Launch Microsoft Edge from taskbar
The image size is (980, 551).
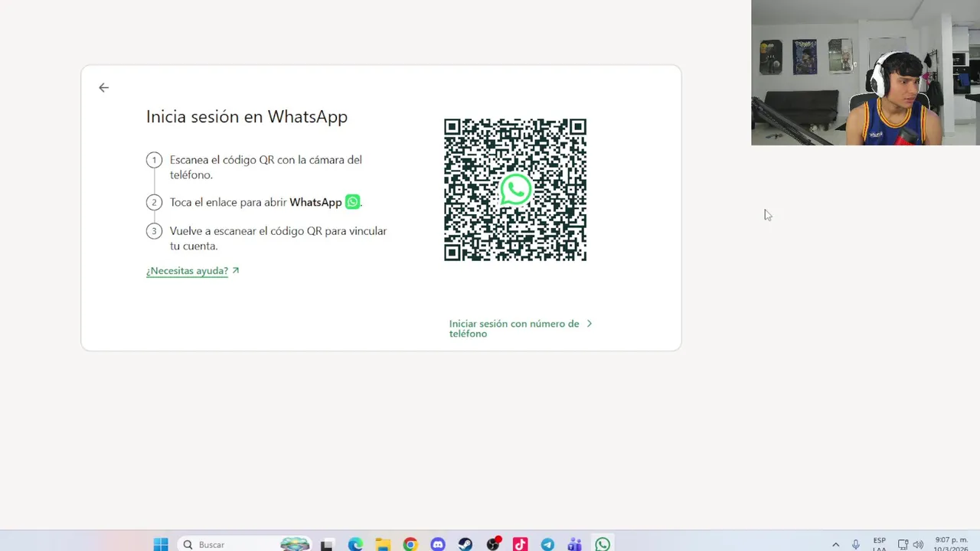click(355, 545)
